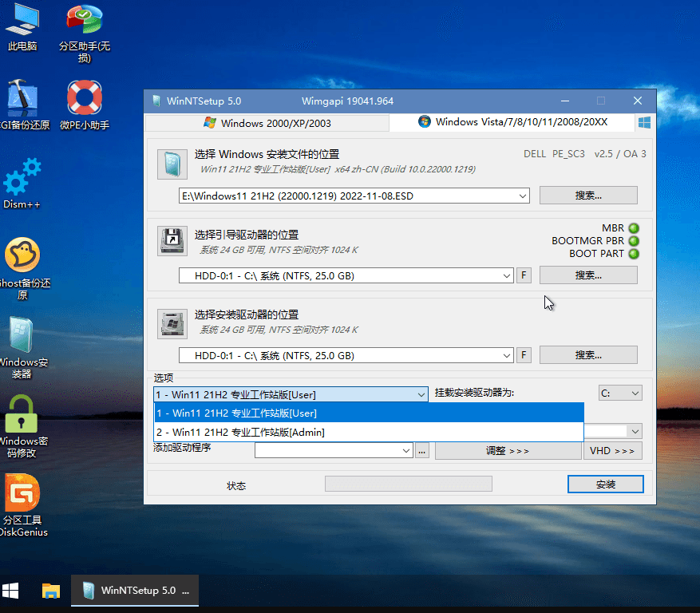Viewport: 700px width, 613px height.
Task: Switch to Windows Vista/7/8/10/11/2008/20XX tab
Action: pos(512,122)
